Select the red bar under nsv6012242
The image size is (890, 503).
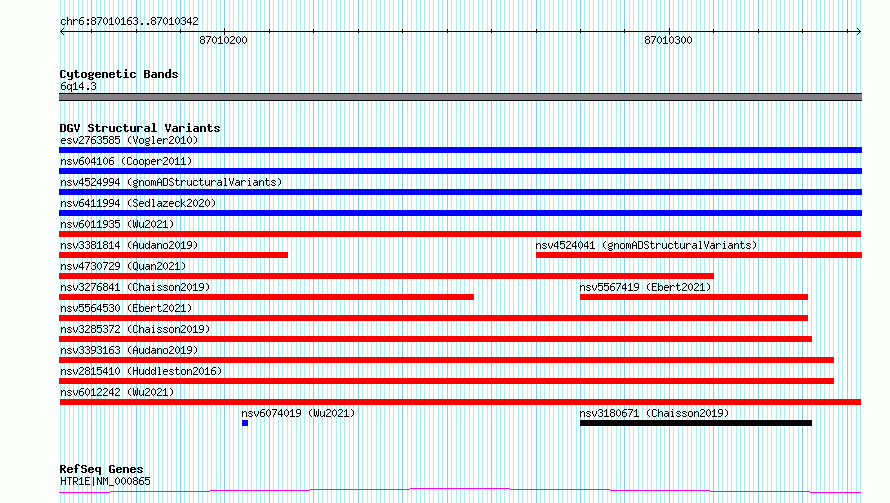coord(460,402)
